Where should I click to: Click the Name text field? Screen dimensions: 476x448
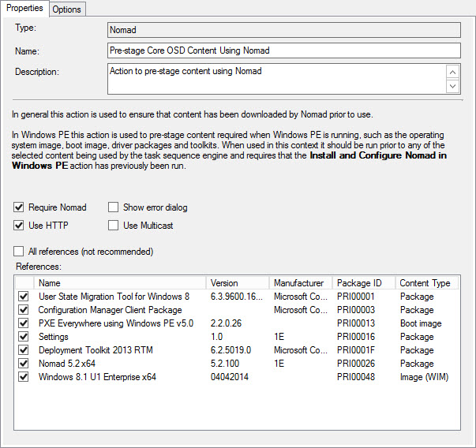pos(283,50)
